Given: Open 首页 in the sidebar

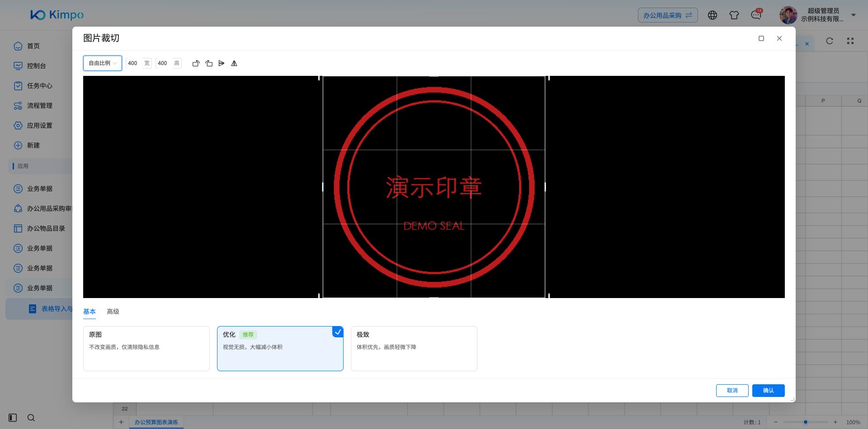Looking at the screenshot, I should (33, 46).
